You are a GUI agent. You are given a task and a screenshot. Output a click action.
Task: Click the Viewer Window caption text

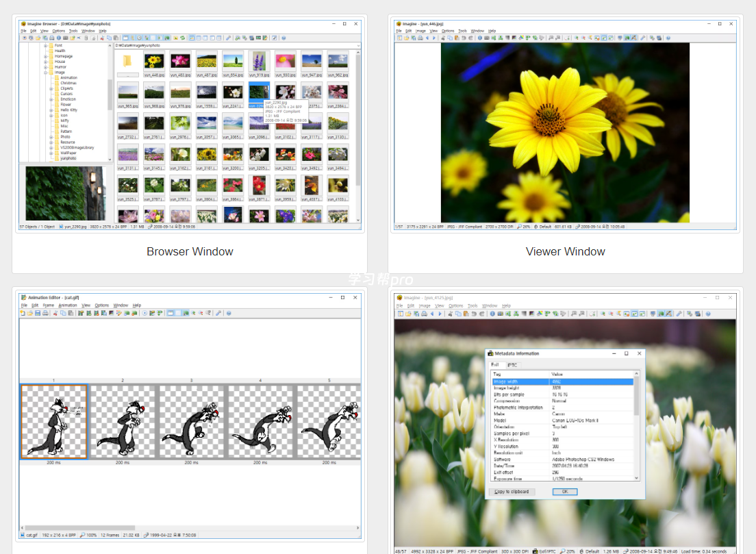click(x=565, y=252)
